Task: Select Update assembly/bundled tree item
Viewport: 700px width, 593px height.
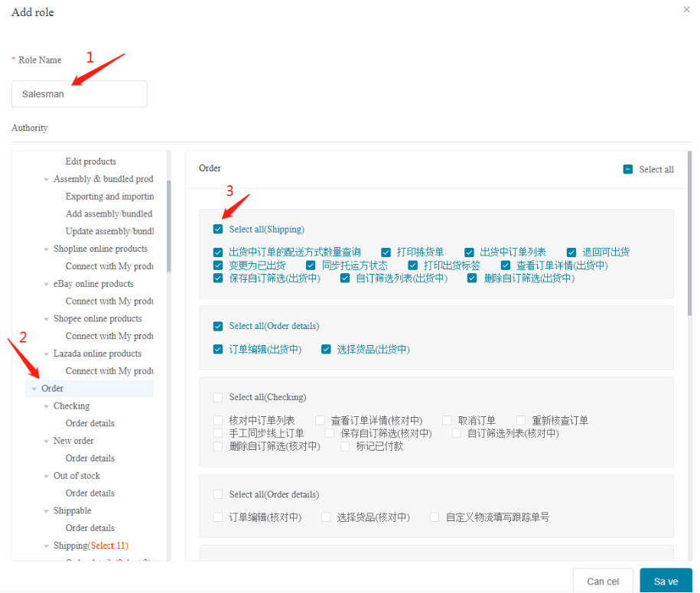Action: pos(109,231)
